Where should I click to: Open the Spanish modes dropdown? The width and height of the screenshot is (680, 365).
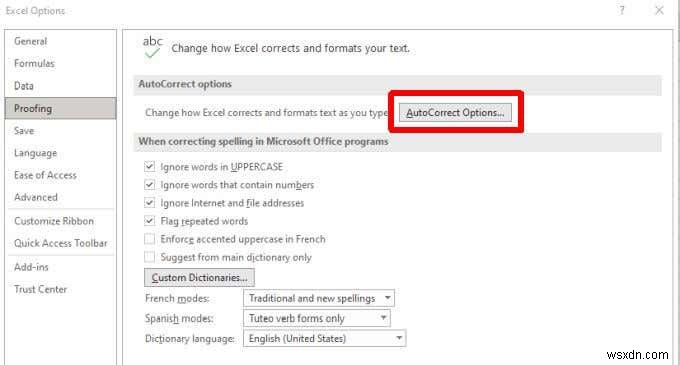point(317,318)
